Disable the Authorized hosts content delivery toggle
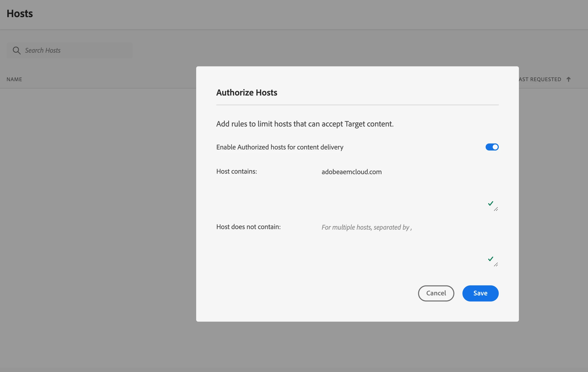The image size is (588, 372). coord(492,147)
